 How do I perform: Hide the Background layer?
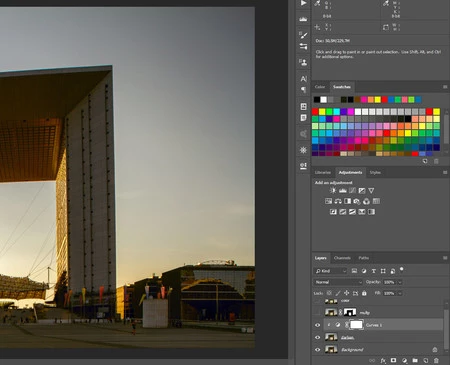[x=318, y=350]
